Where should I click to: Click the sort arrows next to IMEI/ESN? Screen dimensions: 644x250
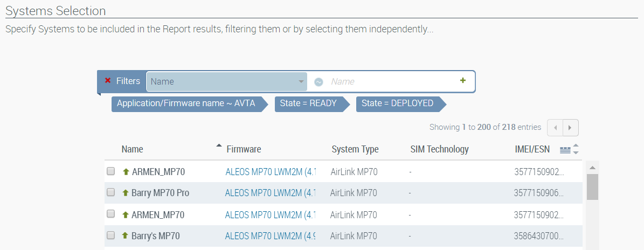[x=576, y=149]
